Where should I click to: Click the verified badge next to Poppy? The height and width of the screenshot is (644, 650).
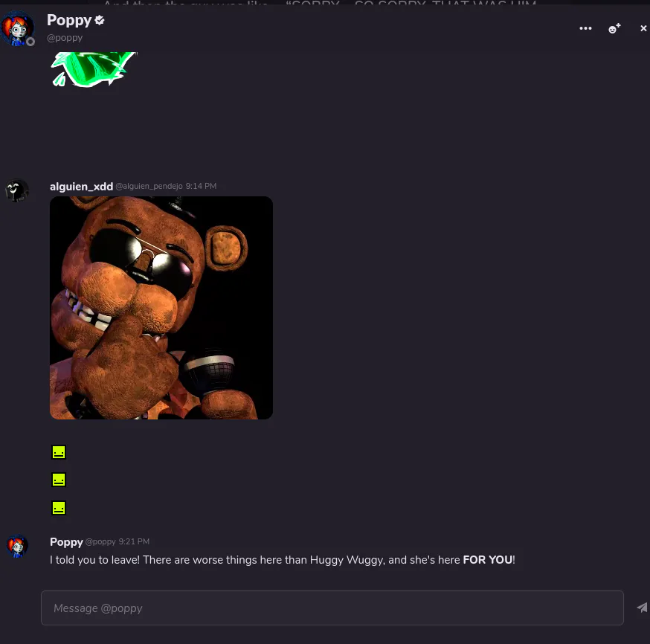pyautogui.click(x=100, y=20)
